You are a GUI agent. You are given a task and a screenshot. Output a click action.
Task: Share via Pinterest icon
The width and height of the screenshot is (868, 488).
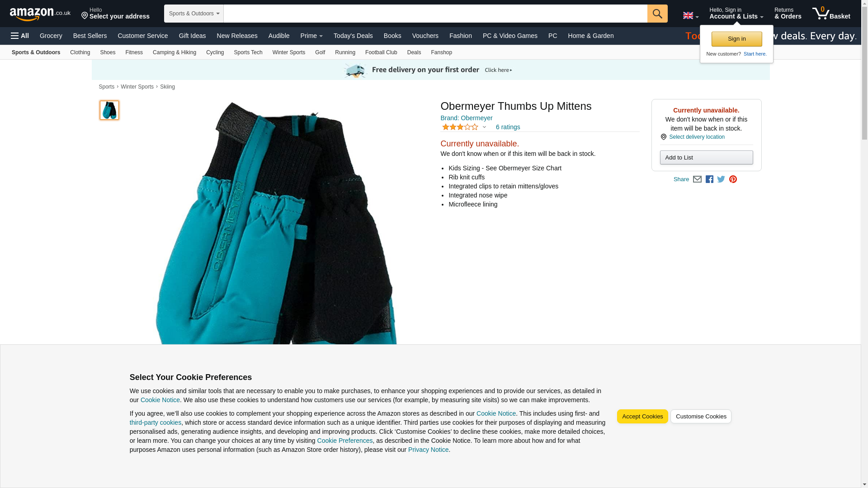pyautogui.click(x=733, y=179)
